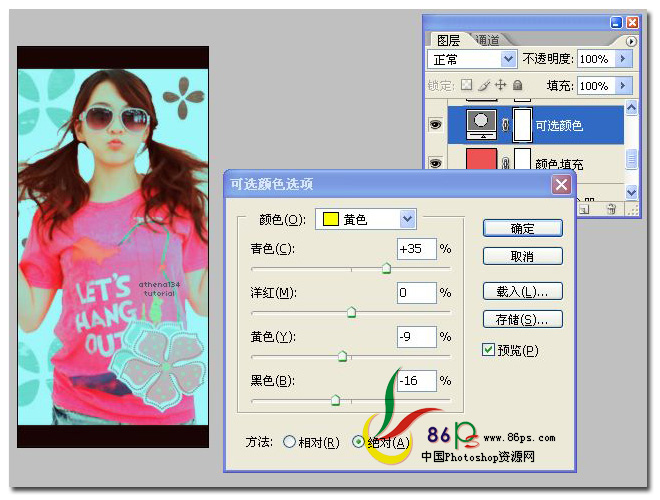Open the 颜色 dropdown showing 黄色
This screenshot has height=500, width=660.
[x=366, y=219]
